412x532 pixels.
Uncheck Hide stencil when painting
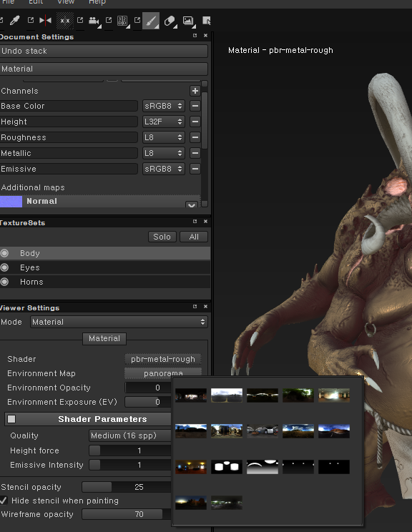(x=4, y=501)
